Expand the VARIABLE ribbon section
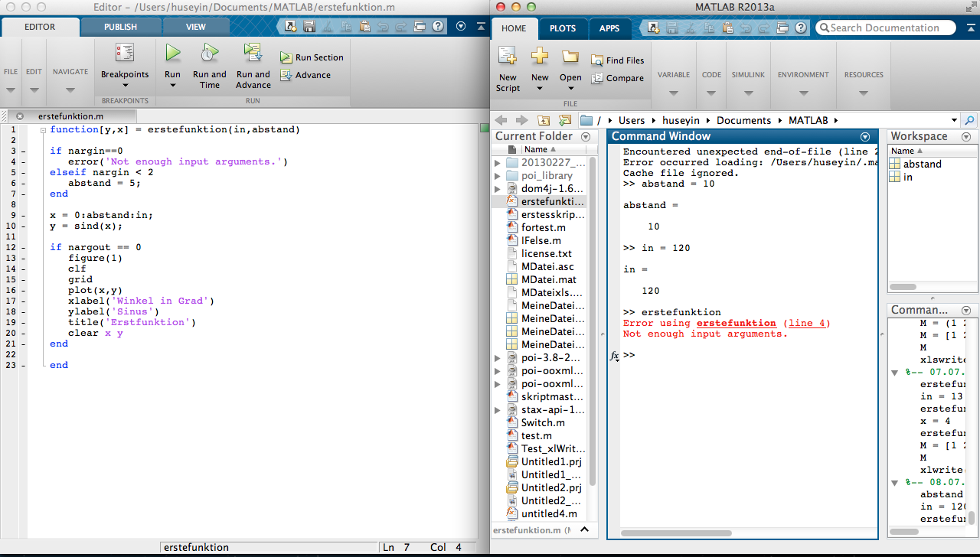980x557 pixels. coord(673,93)
